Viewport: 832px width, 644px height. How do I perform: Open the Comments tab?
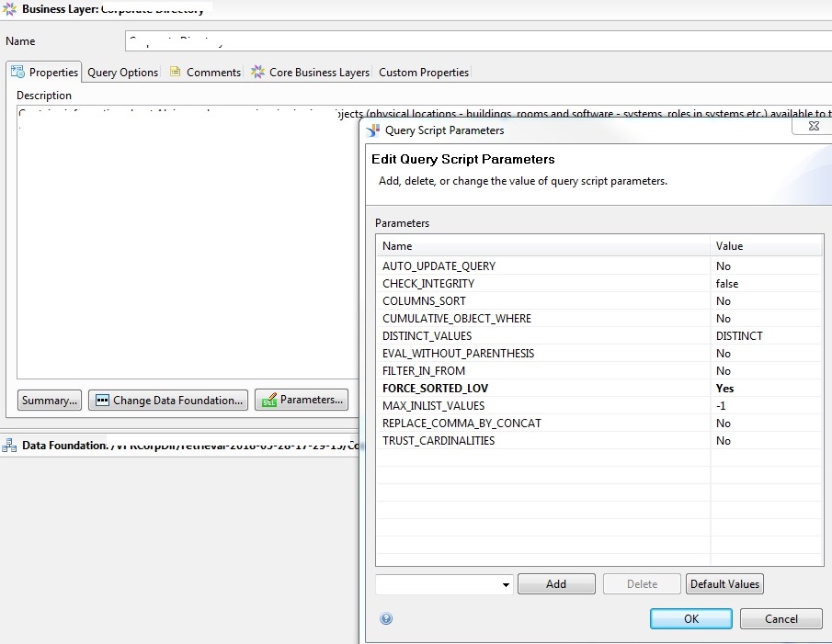205,72
